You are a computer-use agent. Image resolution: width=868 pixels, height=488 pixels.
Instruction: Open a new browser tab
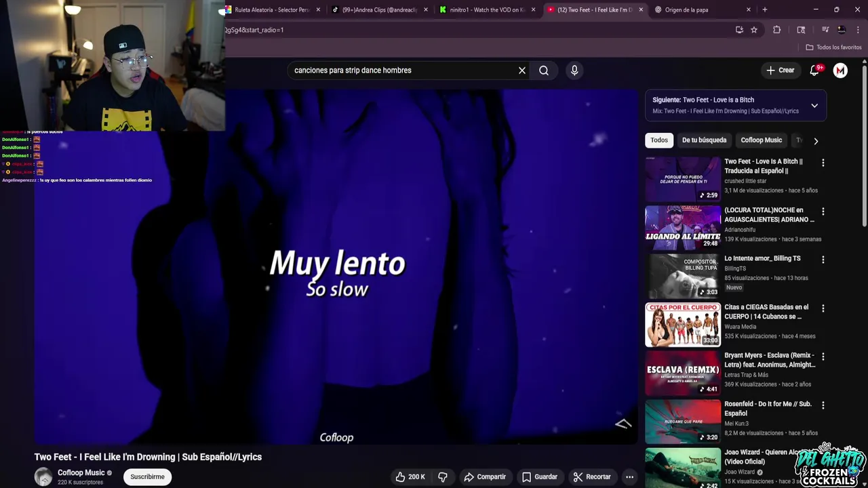pos(765,9)
